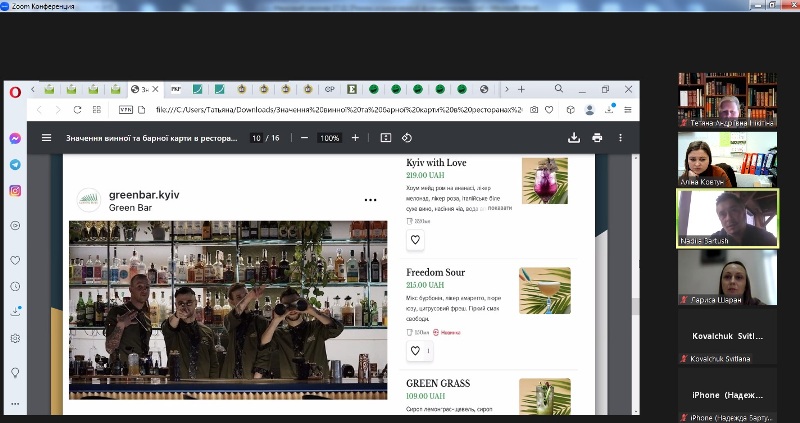Open the PDF viewer more options menu

point(620,138)
